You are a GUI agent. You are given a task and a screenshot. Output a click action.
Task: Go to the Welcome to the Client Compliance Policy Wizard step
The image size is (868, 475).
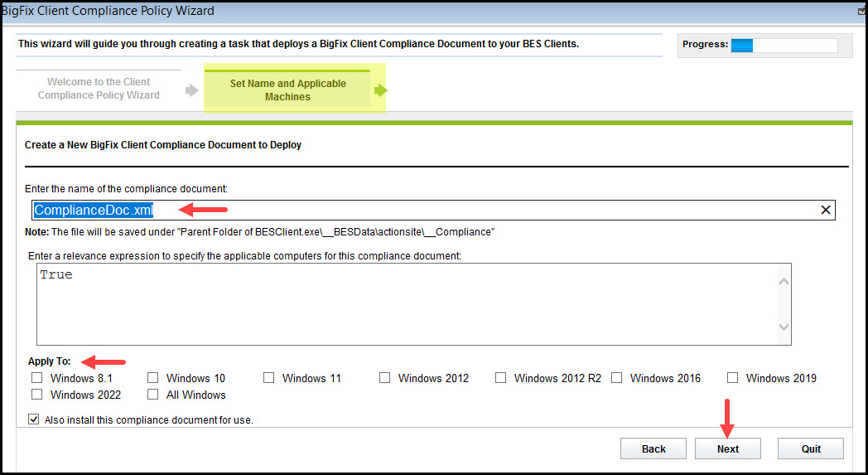click(x=99, y=89)
